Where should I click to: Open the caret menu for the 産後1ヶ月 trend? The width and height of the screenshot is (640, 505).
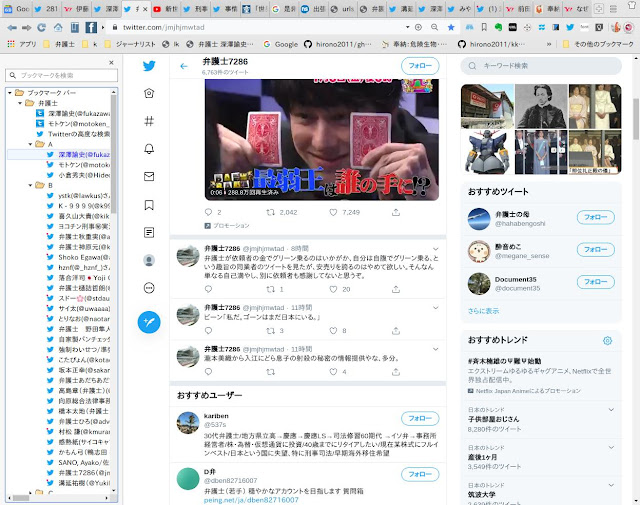(x=611, y=447)
